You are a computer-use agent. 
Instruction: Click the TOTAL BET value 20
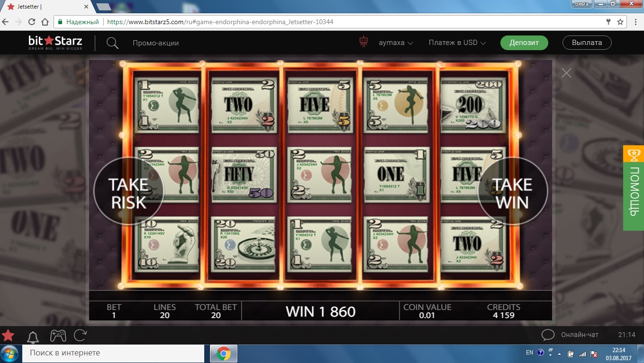click(216, 316)
